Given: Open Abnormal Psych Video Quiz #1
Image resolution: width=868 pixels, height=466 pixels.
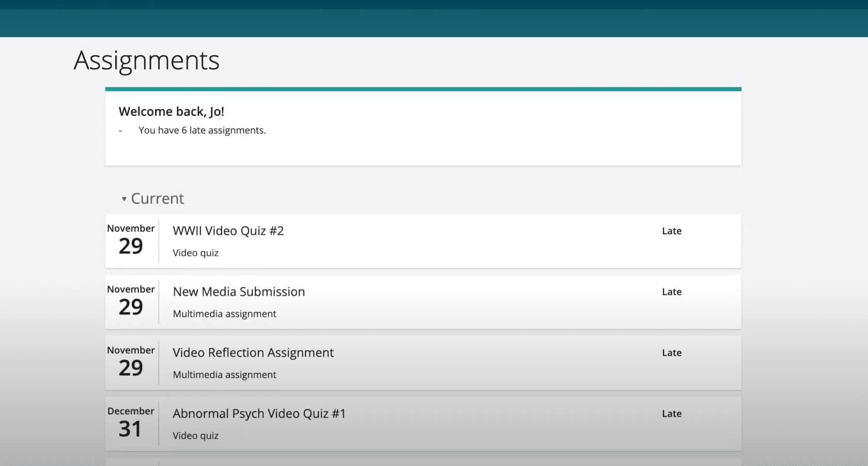Looking at the screenshot, I should point(259,414).
